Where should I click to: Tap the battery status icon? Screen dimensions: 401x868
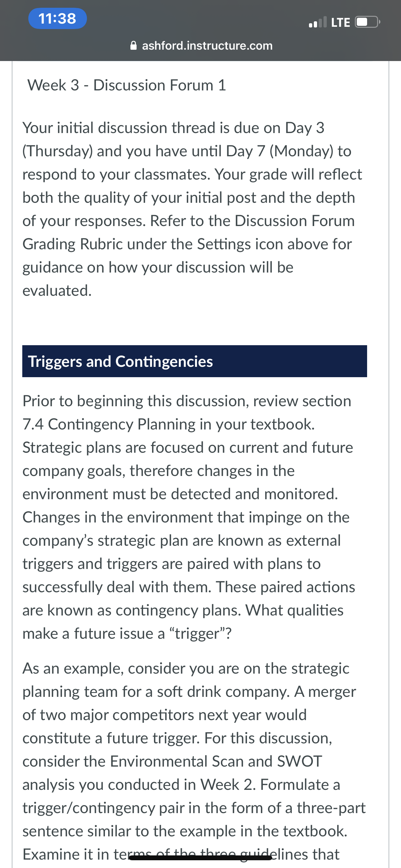(368, 22)
